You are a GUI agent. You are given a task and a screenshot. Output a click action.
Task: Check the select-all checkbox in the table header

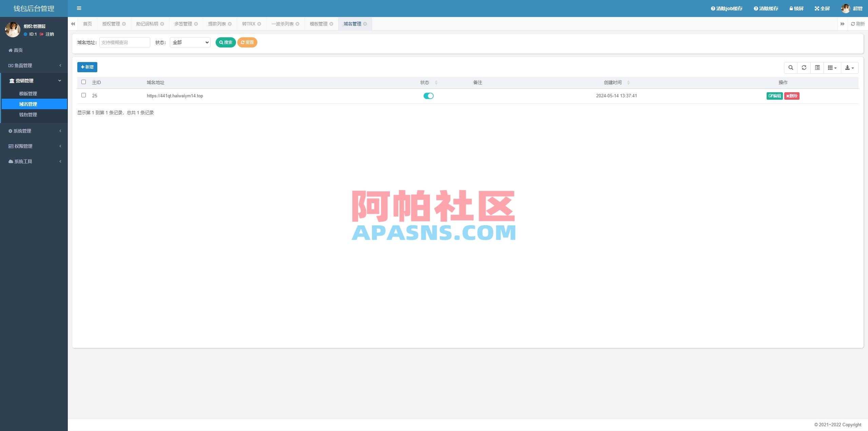(x=84, y=82)
